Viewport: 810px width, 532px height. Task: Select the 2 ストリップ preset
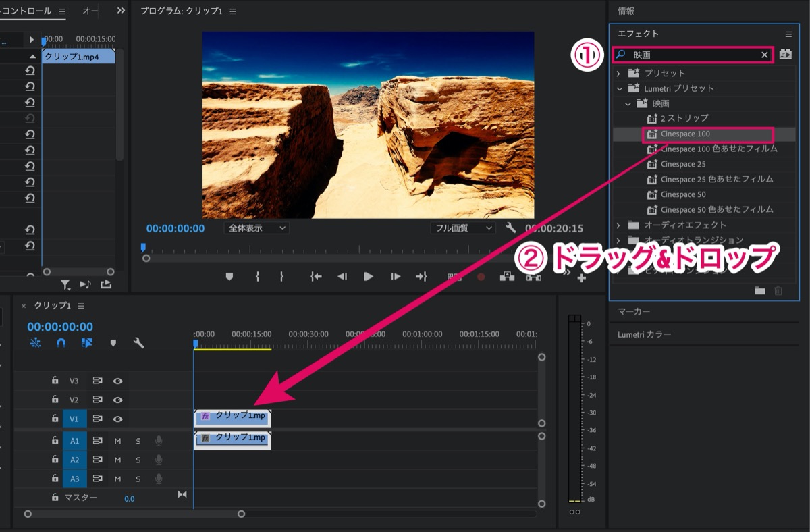point(684,118)
